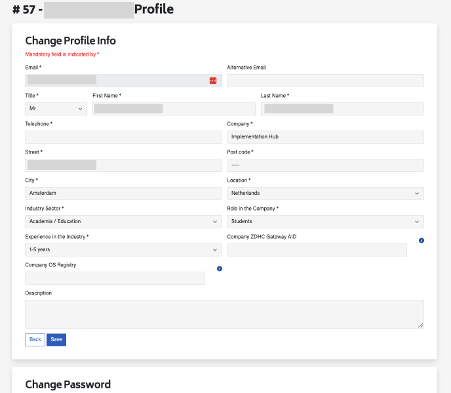Click the red icon in Email field
451x393 pixels.
pyautogui.click(x=213, y=81)
